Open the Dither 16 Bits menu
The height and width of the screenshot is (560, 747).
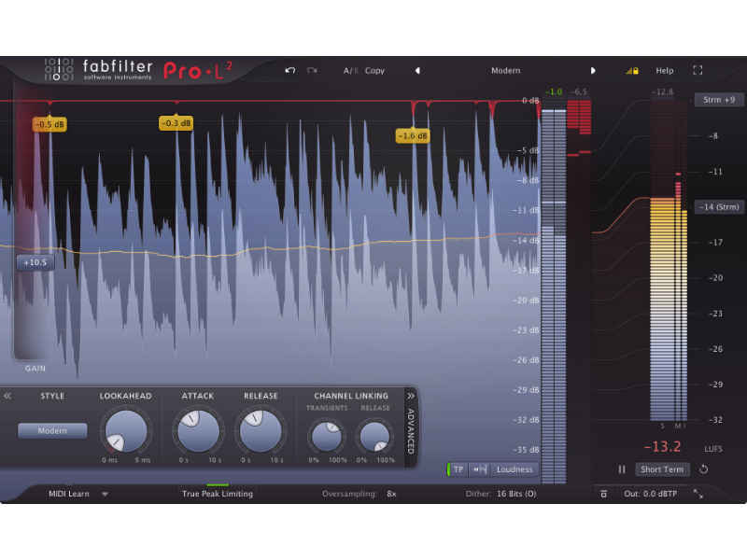(516, 494)
